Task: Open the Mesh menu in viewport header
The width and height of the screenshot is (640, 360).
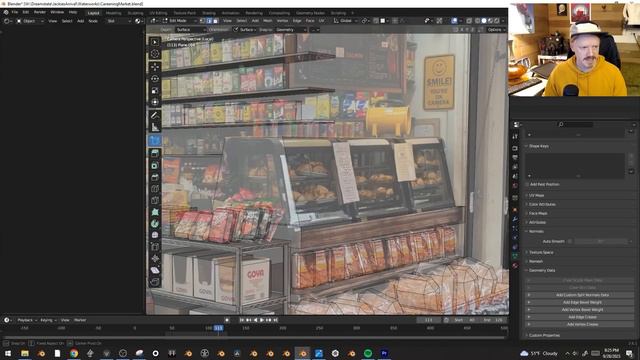Action: click(268, 20)
